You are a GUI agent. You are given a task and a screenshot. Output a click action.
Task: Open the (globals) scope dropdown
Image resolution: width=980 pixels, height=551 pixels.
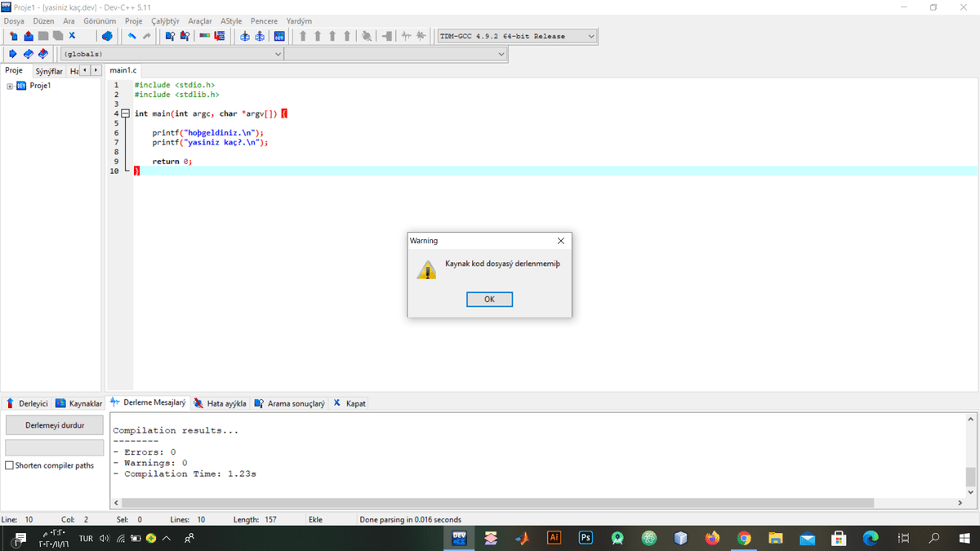[x=172, y=54]
